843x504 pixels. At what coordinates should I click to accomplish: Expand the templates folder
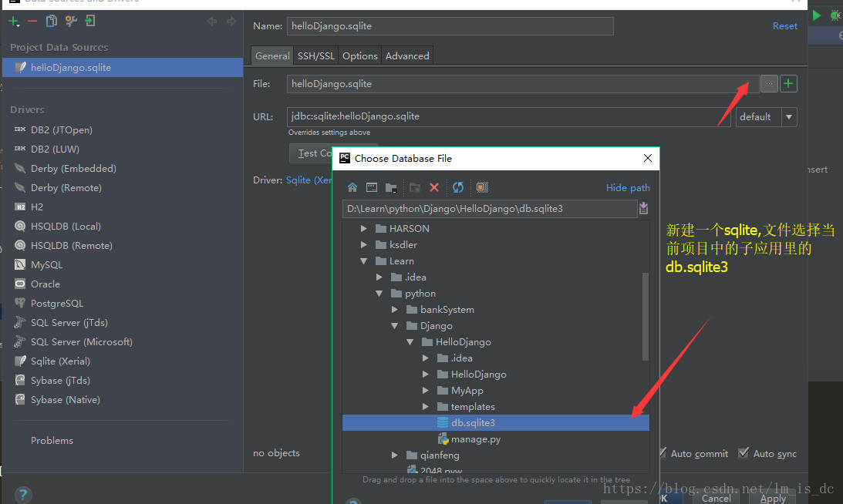426,407
